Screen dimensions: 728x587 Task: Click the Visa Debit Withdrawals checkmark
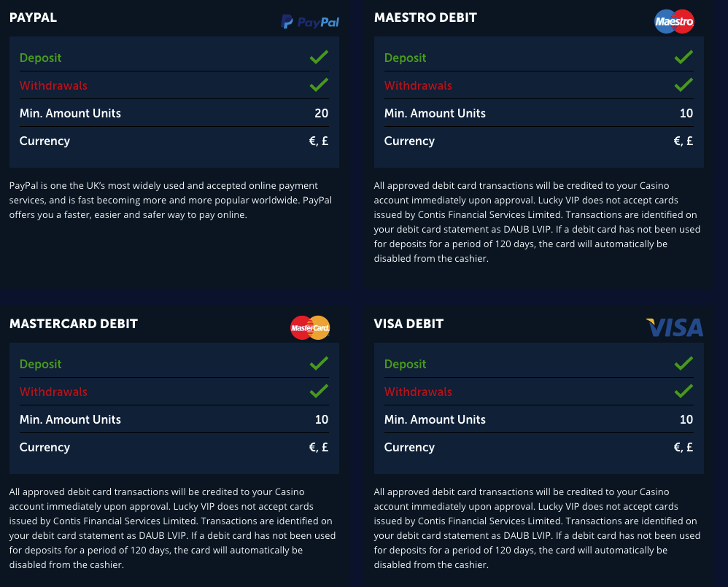coord(684,391)
